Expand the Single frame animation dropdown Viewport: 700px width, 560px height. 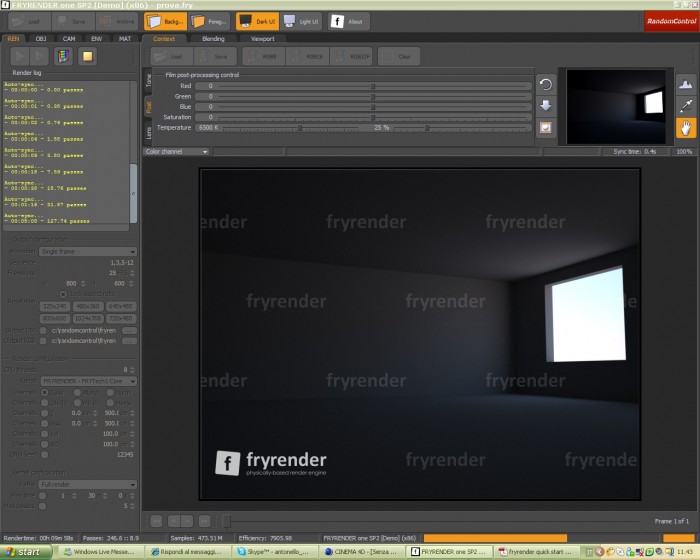tap(88, 251)
